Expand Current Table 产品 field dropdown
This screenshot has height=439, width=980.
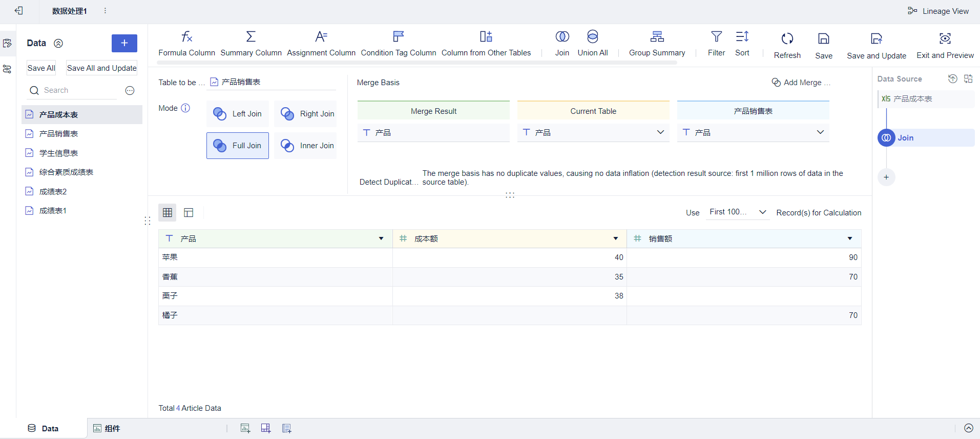[660, 132]
